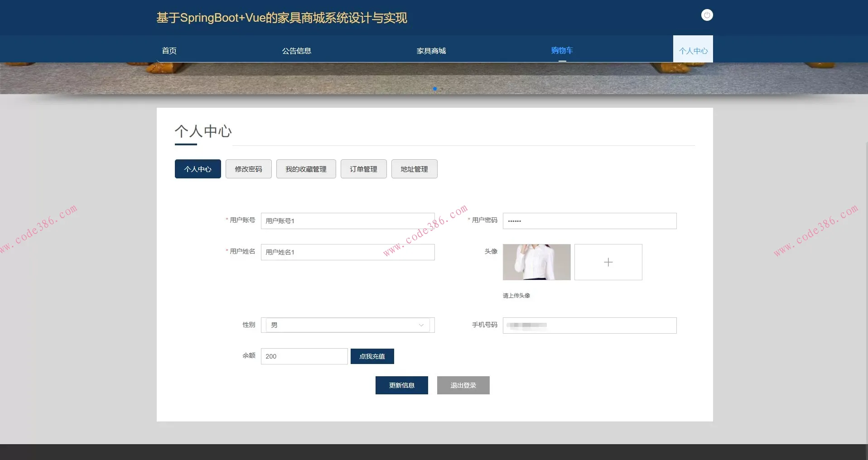
Task: Click the 余额 balance input field
Action: click(304, 356)
